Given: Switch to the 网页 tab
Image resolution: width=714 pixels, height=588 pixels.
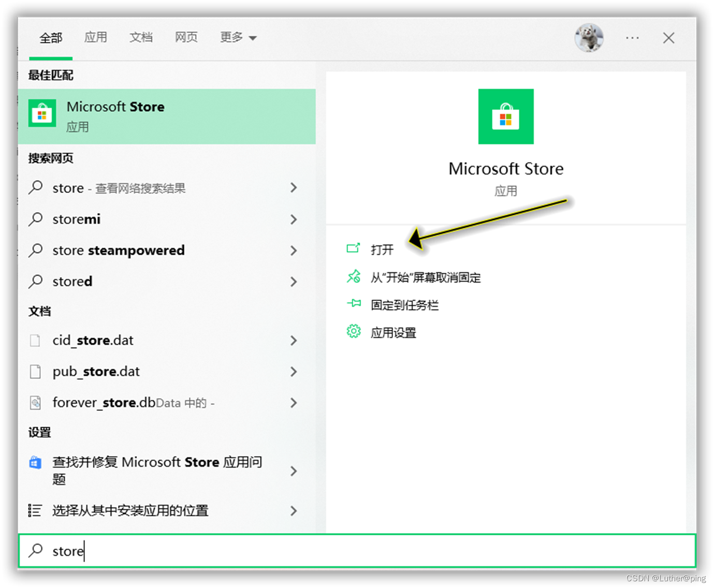Looking at the screenshot, I should (186, 37).
